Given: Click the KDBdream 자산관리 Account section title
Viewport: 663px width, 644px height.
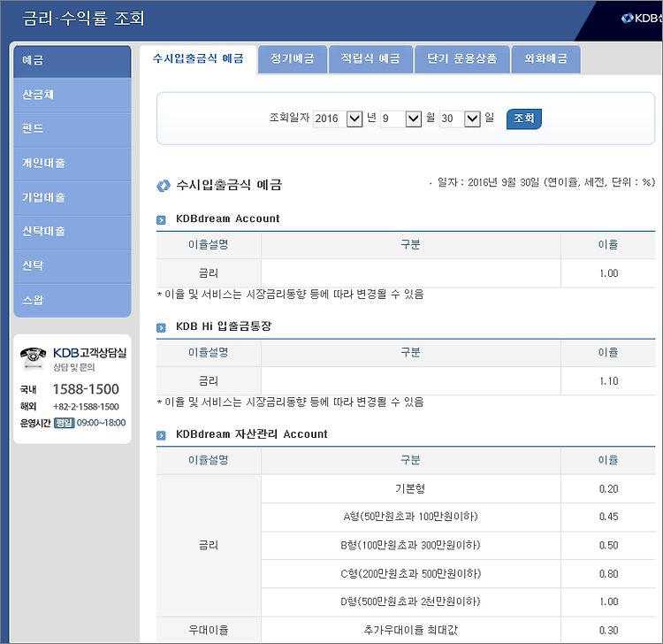Looking at the screenshot, I should [252, 434].
